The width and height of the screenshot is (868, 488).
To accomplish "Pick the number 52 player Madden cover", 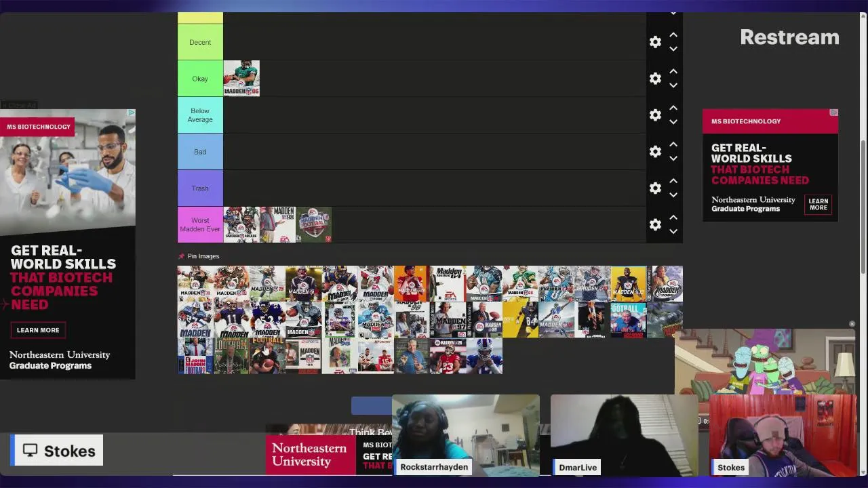I will (x=267, y=319).
